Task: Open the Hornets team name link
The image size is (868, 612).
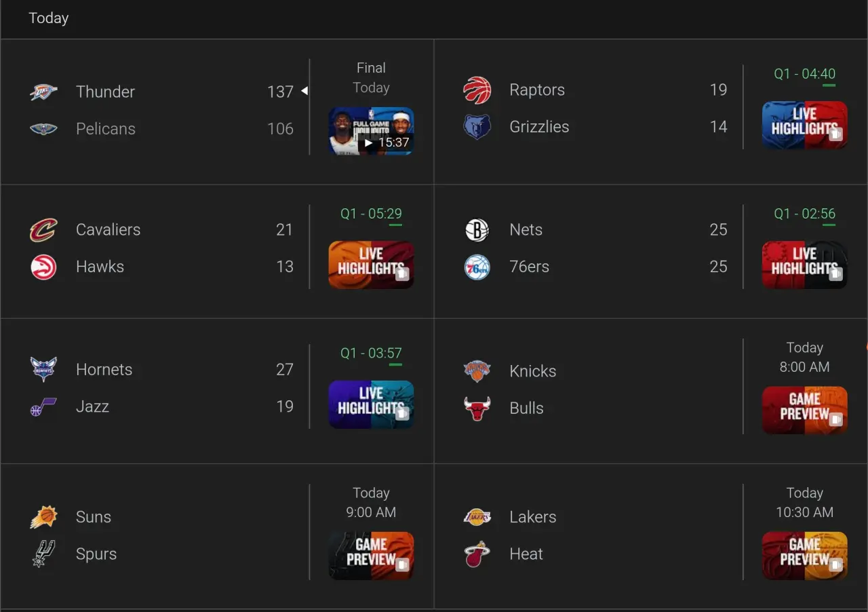Action: [104, 370]
